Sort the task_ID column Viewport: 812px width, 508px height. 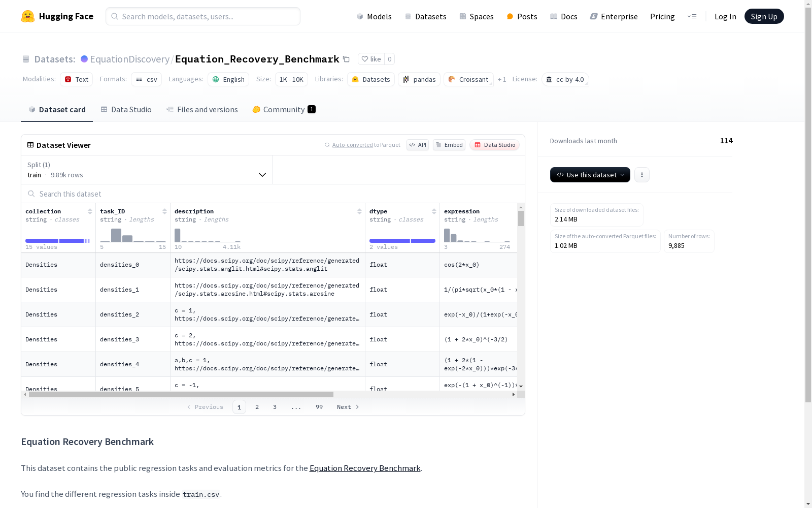tap(164, 211)
